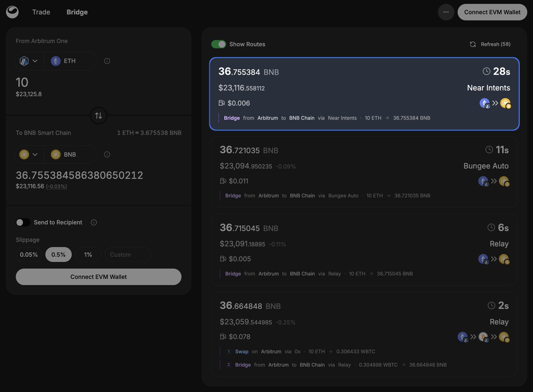Click the output amount 36.755384586380650212
The height and width of the screenshot is (392, 533).
tap(80, 175)
